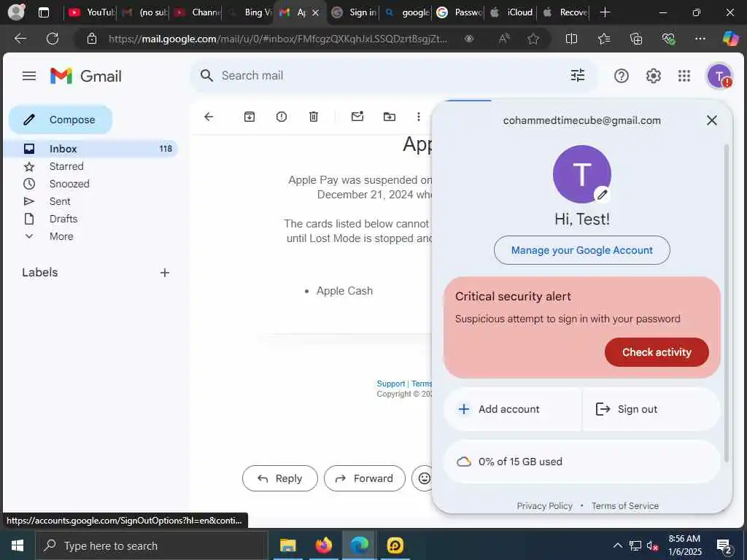Open more email actions menu
Viewport: 747px width, 560px height.
coord(418,117)
